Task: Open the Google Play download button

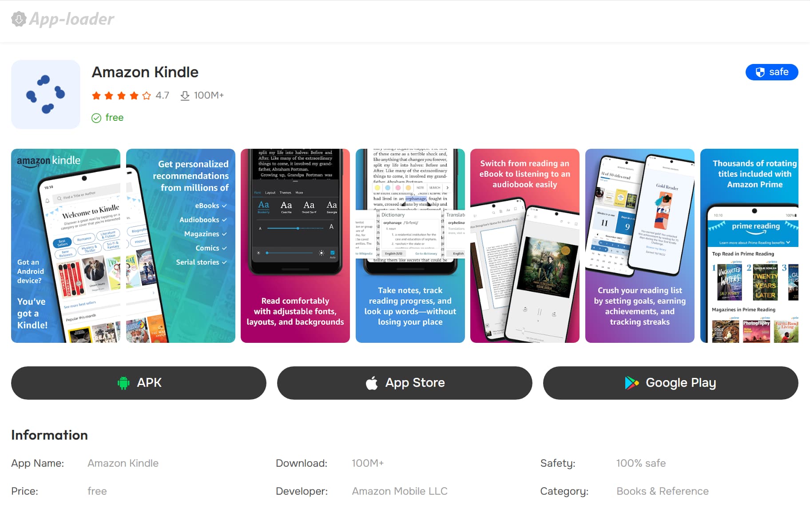Action: tap(671, 383)
